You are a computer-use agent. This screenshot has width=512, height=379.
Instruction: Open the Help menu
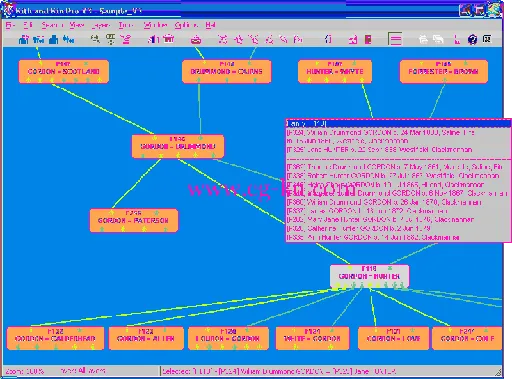pos(210,25)
